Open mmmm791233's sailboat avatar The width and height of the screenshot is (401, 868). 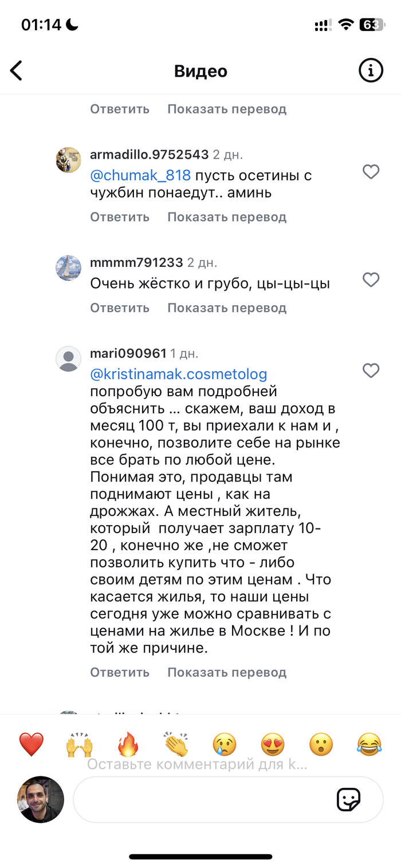[68, 267]
